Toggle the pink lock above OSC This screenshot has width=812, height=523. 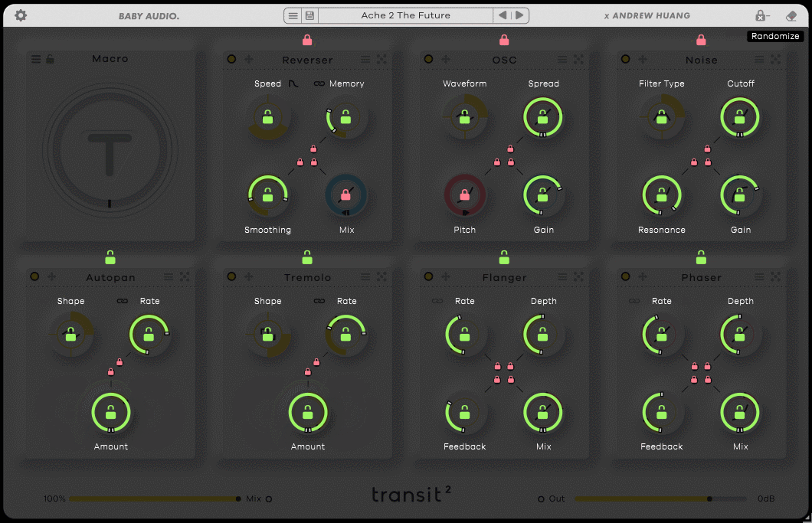504,40
